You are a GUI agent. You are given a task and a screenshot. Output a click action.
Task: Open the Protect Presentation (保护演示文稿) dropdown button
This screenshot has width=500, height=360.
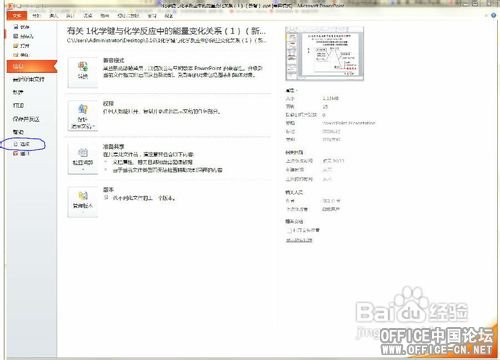coord(83,116)
